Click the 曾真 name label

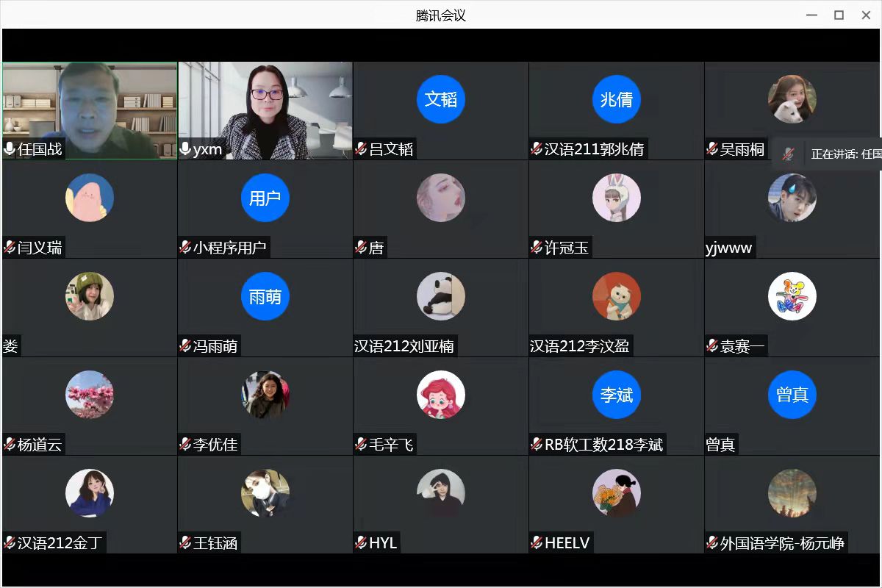[x=720, y=445]
